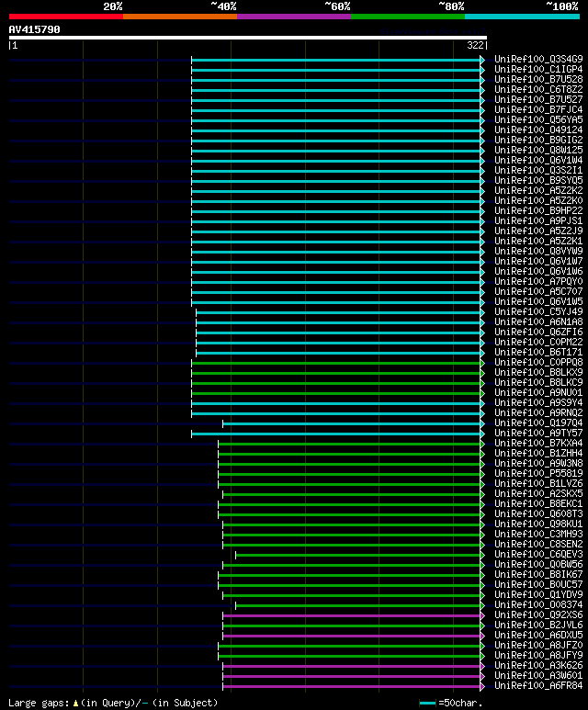Image resolution: width=588 pixels, height=710 pixels.
Task: Select the UniRef100_B8IK67 label
Action: (x=538, y=574)
